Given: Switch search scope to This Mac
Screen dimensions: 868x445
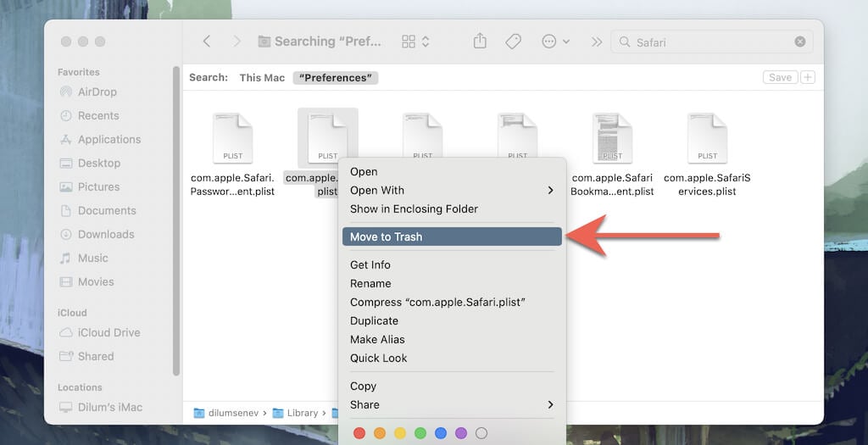Looking at the screenshot, I should point(262,77).
